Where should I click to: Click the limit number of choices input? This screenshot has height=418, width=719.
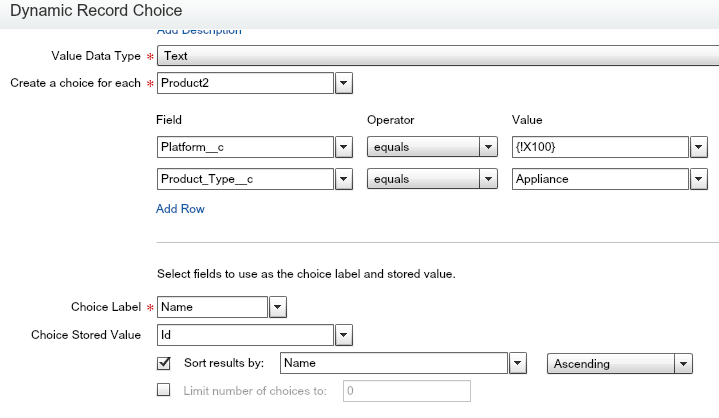[406, 391]
